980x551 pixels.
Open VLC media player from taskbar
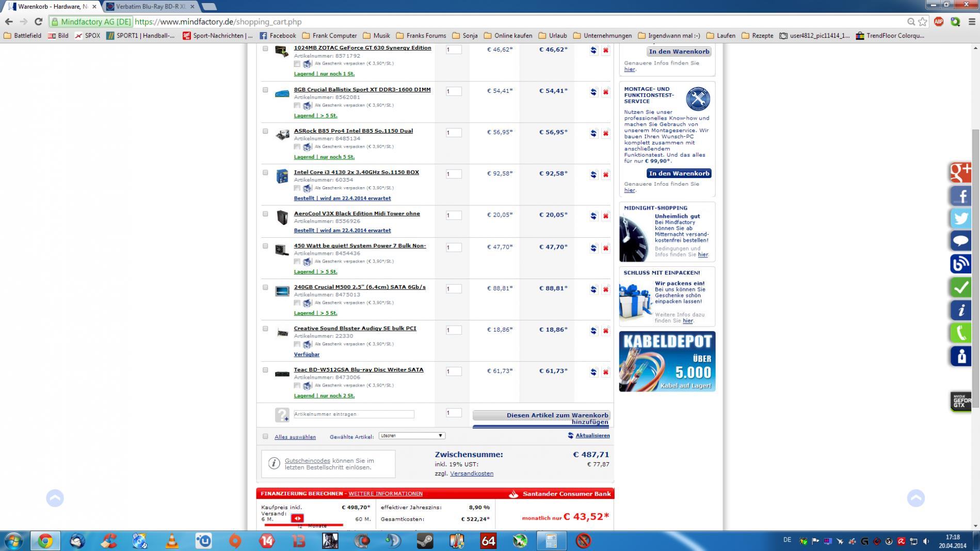tap(172, 541)
